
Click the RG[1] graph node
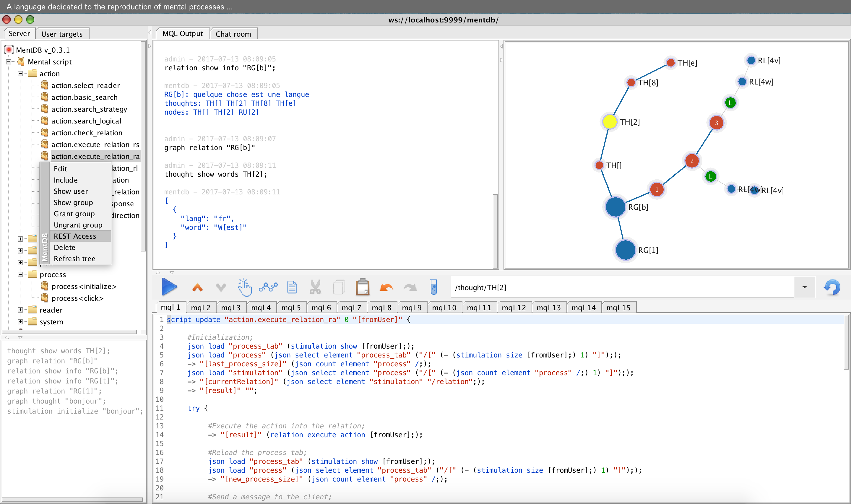(626, 250)
